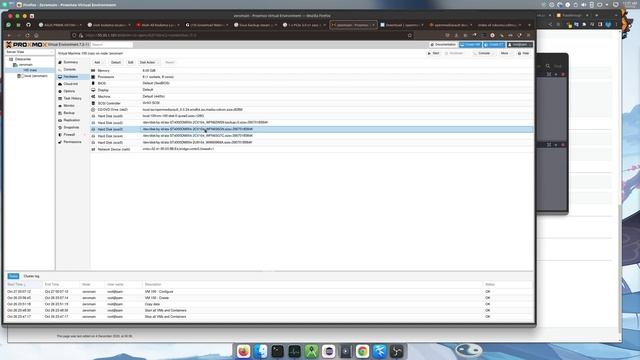Sort tasks by Start Time column
The height and width of the screenshot is (360, 640).
22,284
